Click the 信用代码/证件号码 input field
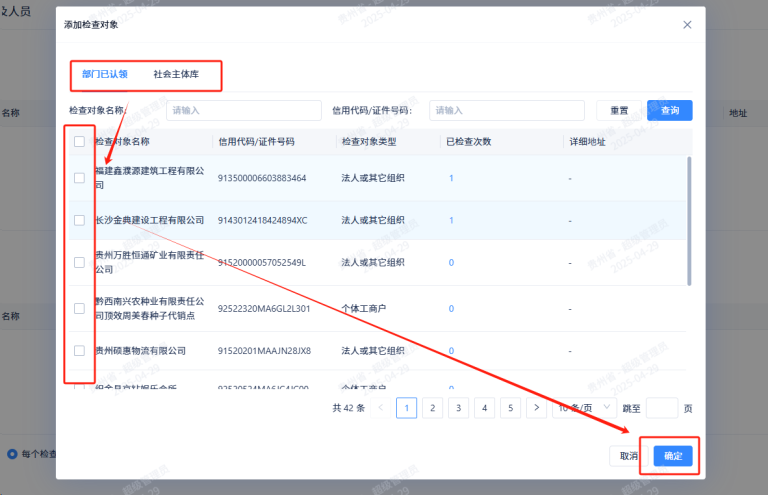 click(507, 110)
